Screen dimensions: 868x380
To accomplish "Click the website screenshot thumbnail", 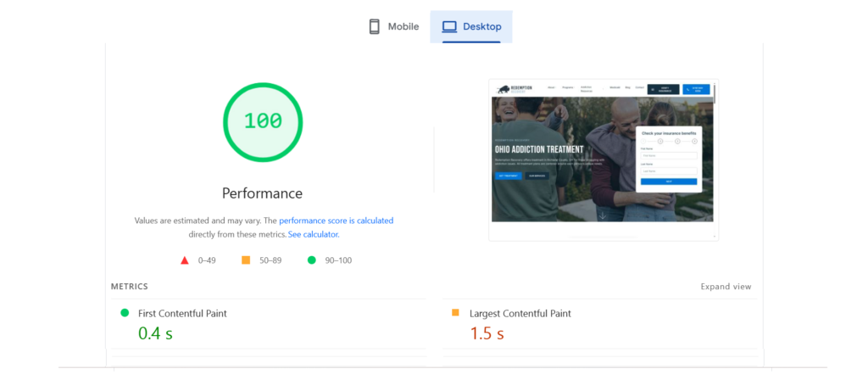I will 603,159.
